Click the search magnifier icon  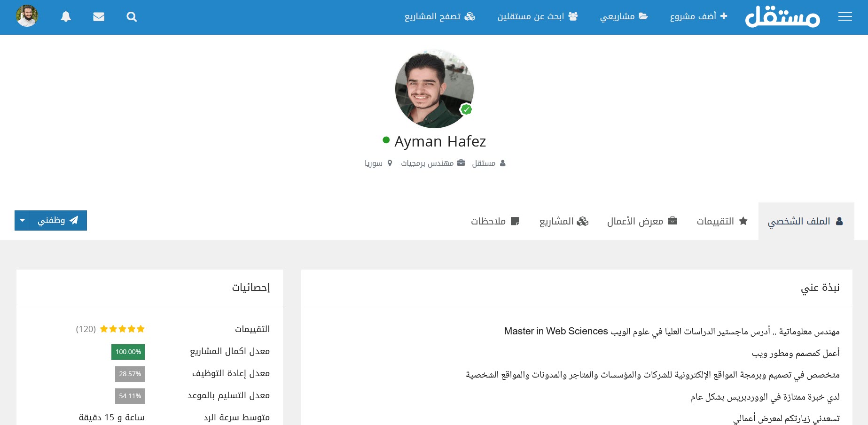[132, 17]
